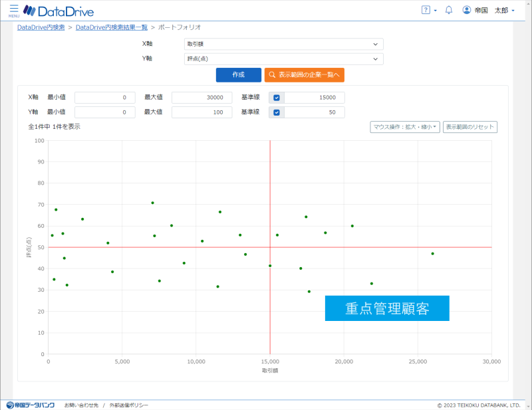The height and width of the screenshot is (410, 532).
Task: Click the X軸 最大値 field showing 30000
Action: [x=202, y=98]
